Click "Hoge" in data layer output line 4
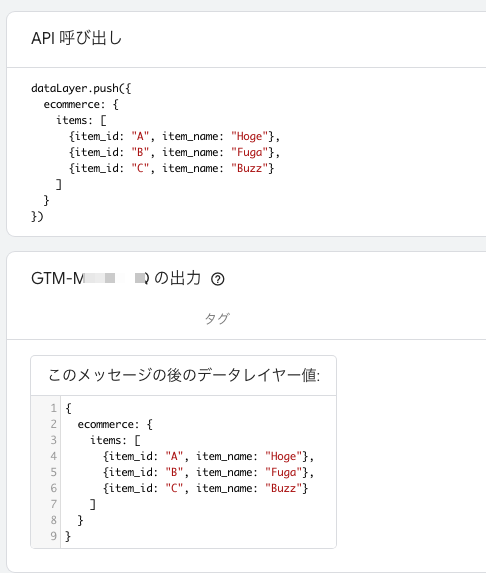The image size is (486, 573). pos(284,456)
